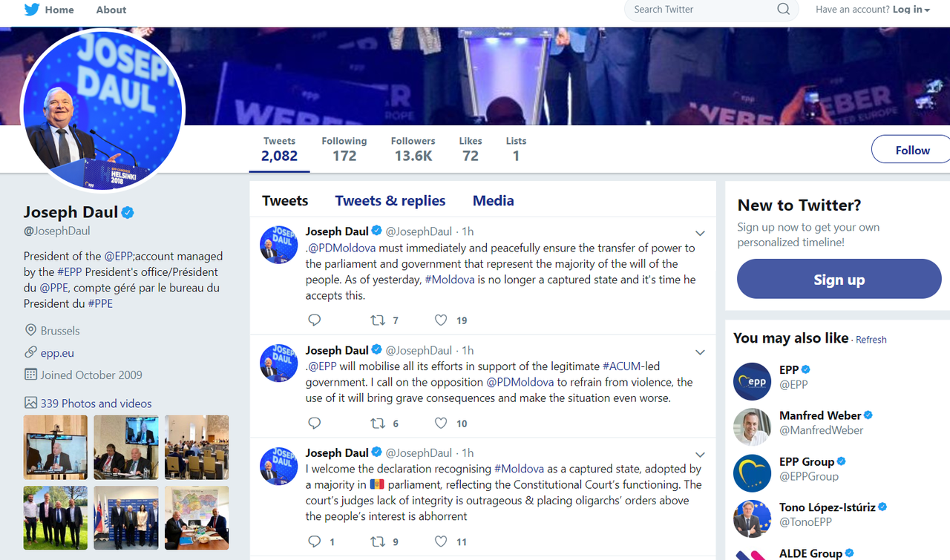Image resolution: width=950 pixels, height=560 pixels.
Task: Click the Twitter bird logo
Action: coord(32,10)
